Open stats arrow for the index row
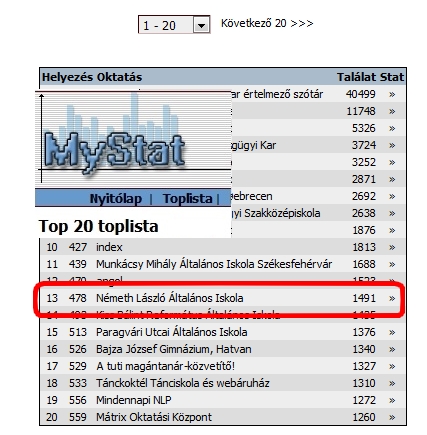The width and height of the screenshot is (427, 435). click(x=392, y=247)
